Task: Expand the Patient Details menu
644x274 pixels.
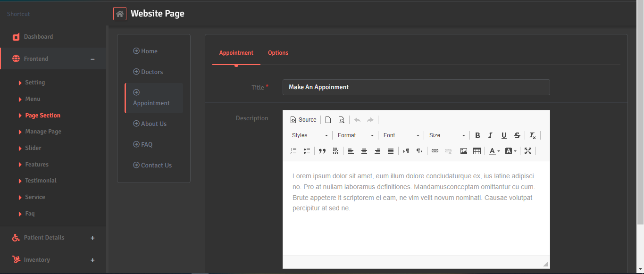Action: [x=92, y=238]
